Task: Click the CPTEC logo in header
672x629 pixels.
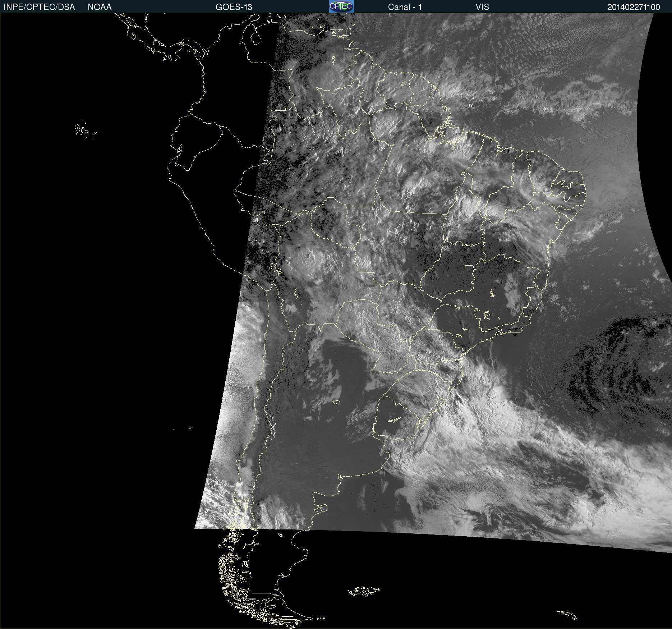Action: point(341,6)
